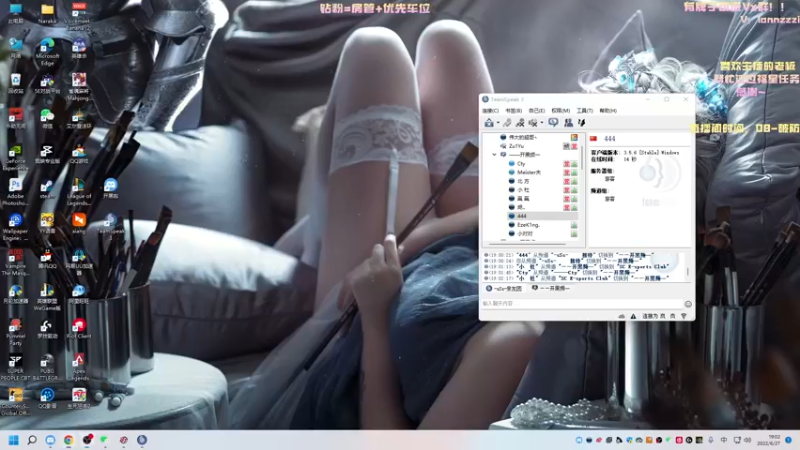Image resolution: width=800 pixels, height=450 pixels.
Task: Click the connection signal icon in status bar
Action: click(684, 316)
